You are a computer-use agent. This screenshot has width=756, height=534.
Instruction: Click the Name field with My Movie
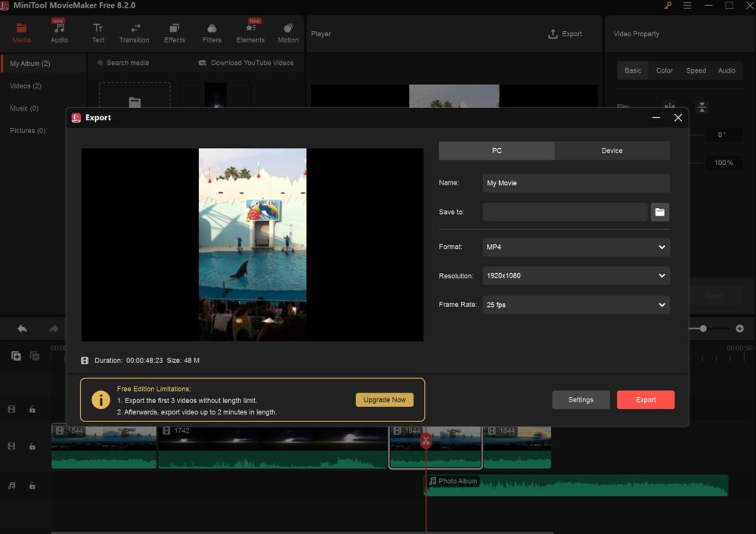[576, 183]
